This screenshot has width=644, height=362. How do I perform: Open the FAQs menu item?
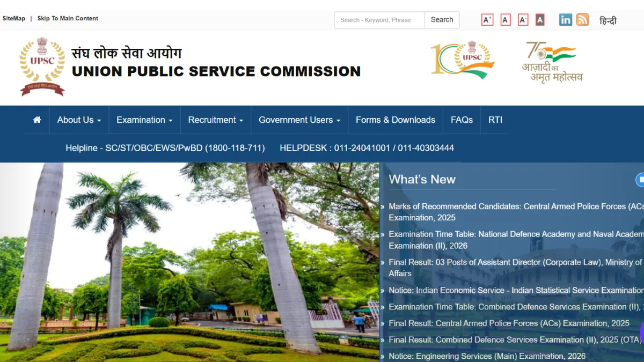(462, 120)
